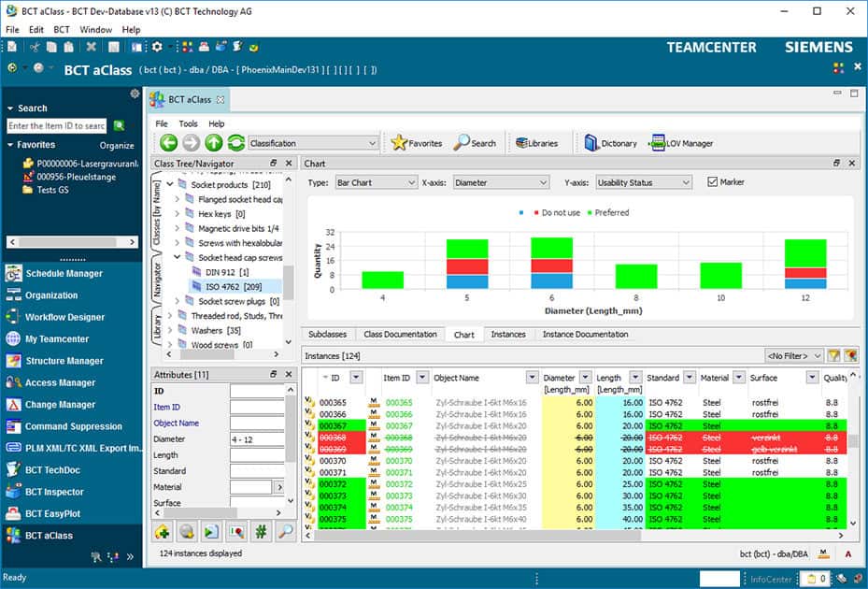Click item ID 000367 in instances table

click(399, 425)
